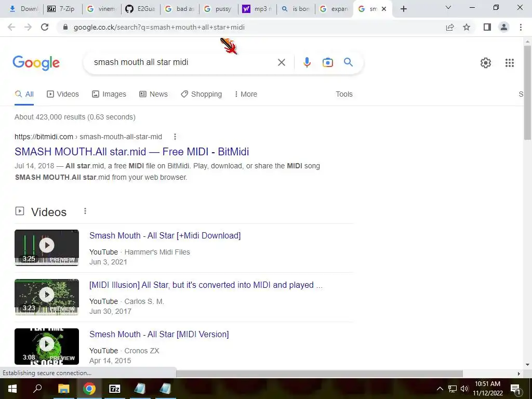
Task: Click the scrollbar down arrow
Action: tap(528, 365)
